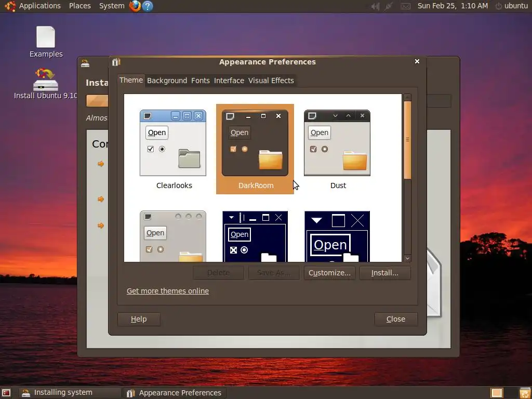The image size is (532, 399).
Task: Click the Show Desktop icon in bottom panel
Action: click(x=6, y=393)
